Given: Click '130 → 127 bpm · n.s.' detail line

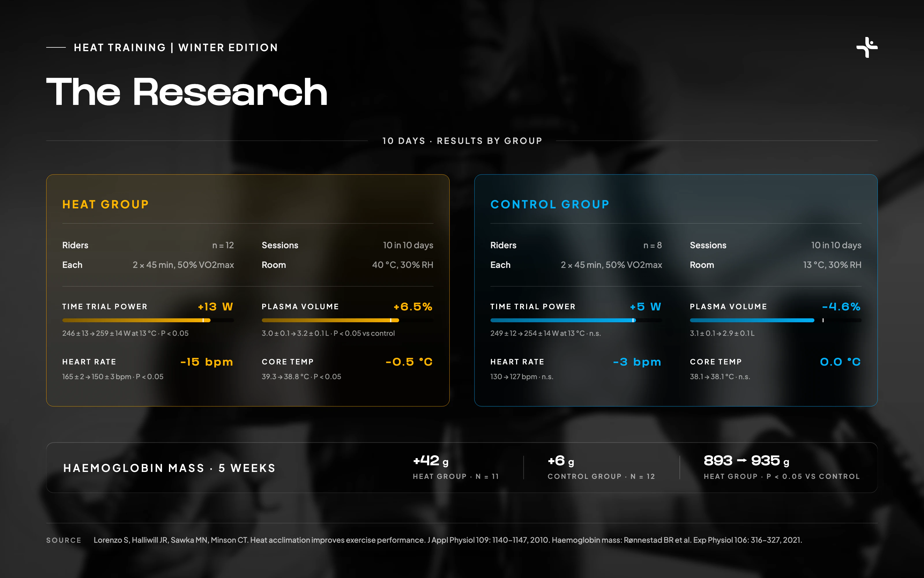Looking at the screenshot, I should [521, 377].
